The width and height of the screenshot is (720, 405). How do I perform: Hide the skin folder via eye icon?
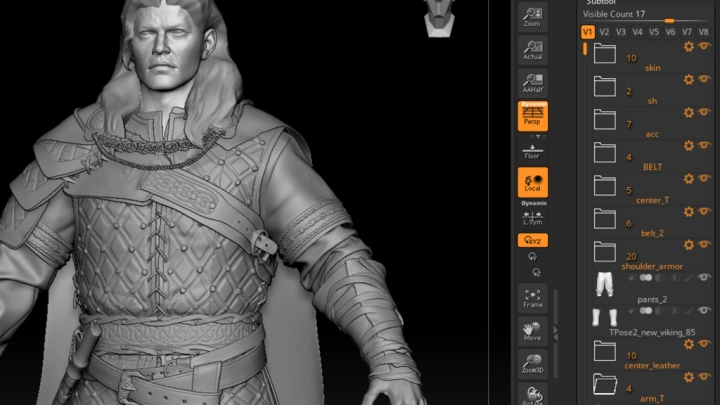[704, 46]
